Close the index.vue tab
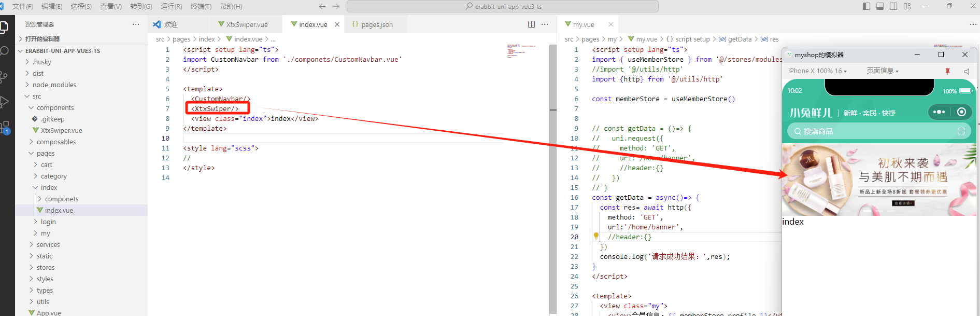 [337, 24]
